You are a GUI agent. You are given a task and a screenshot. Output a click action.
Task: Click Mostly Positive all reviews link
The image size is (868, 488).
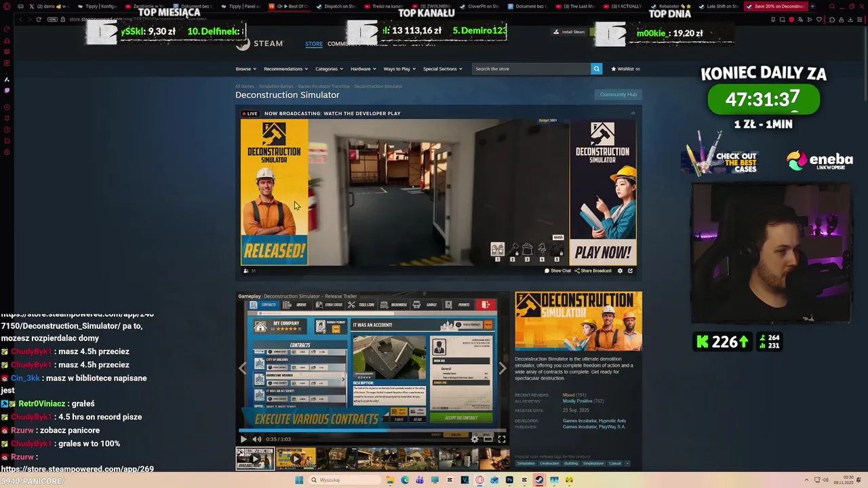[x=578, y=401]
